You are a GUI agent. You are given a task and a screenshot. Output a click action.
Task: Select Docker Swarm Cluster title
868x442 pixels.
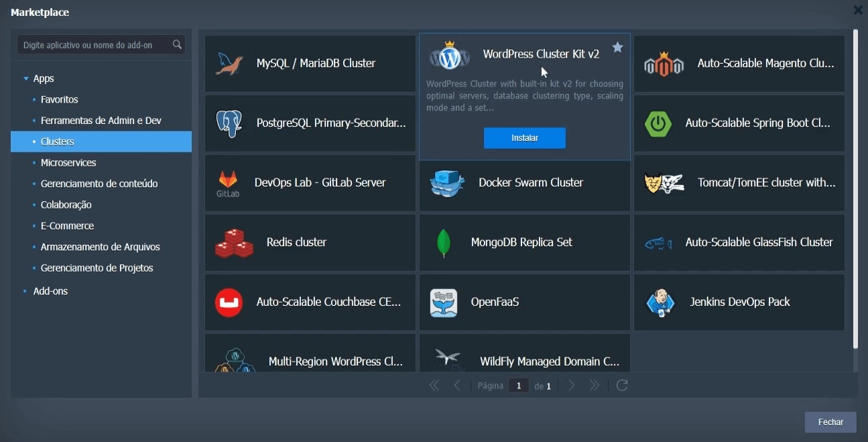(x=531, y=182)
